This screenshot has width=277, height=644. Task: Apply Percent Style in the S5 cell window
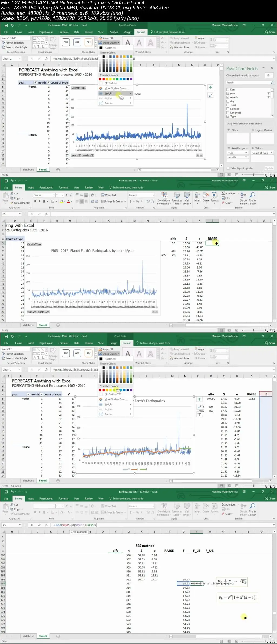pyautogui.click(x=137, y=202)
